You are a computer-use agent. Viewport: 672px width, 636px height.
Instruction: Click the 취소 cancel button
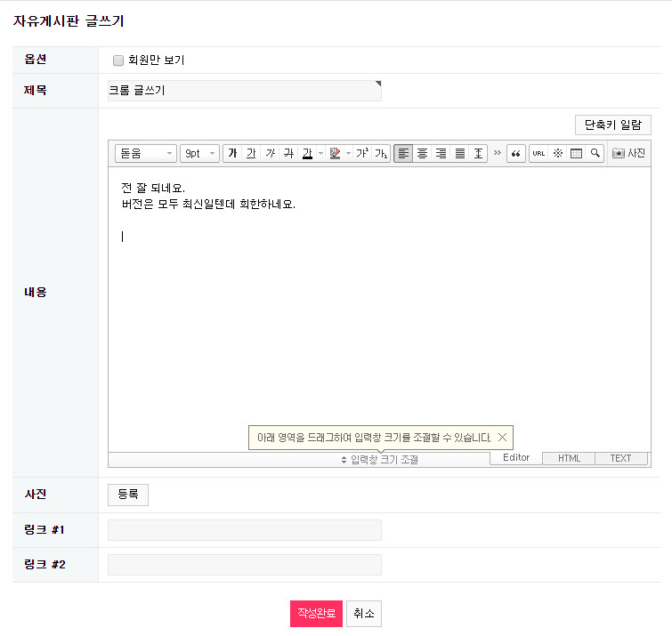(x=363, y=614)
